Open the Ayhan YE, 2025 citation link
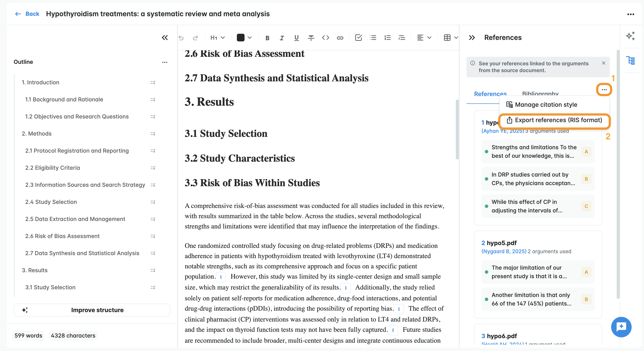 tap(503, 131)
